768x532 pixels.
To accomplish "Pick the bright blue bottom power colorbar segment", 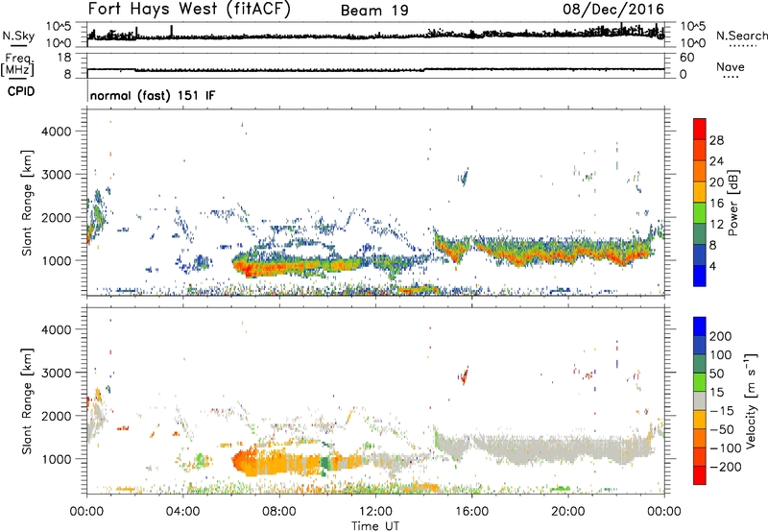I will (x=700, y=277).
